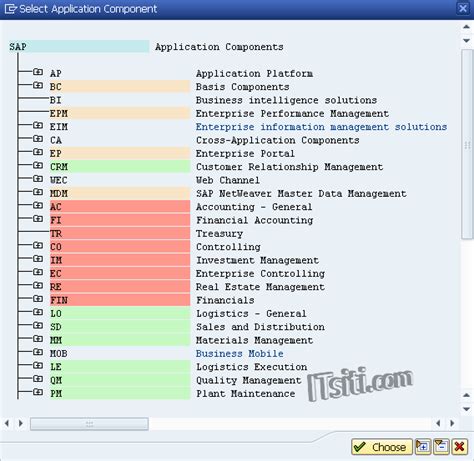This screenshot has width=474, height=461.
Task: Select the BI component code
Action: [55, 100]
